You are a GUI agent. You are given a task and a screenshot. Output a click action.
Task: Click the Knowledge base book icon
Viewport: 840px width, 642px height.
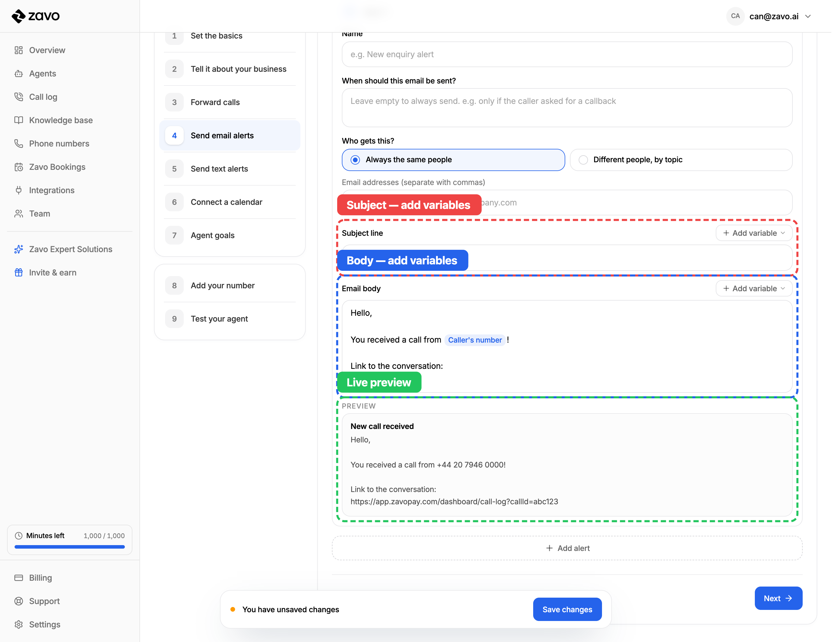point(18,120)
